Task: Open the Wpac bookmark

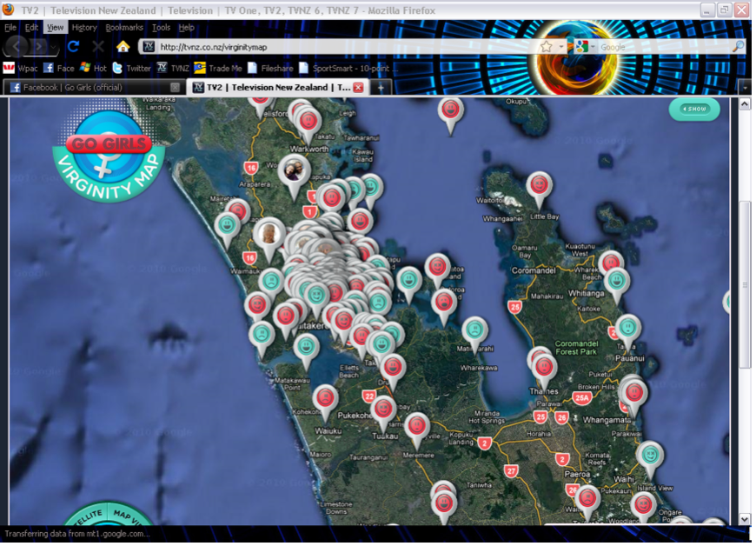Action: (20, 68)
